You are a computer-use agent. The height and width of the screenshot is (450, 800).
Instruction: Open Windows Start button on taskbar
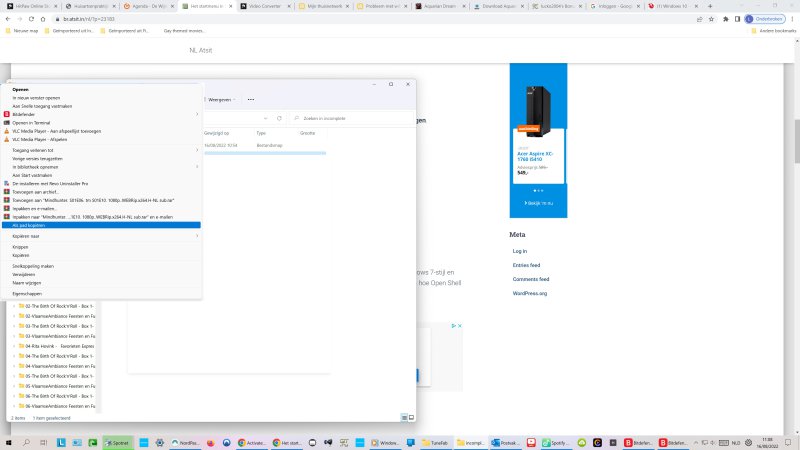click(x=10, y=441)
